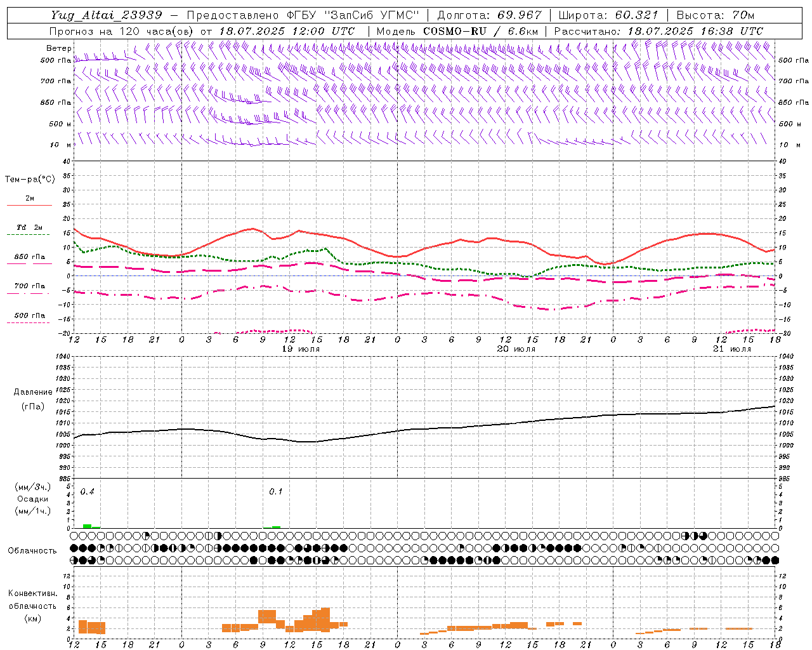Click the 1000 pressure axis value on left
The image size is (812, 650).
[64, 446]
